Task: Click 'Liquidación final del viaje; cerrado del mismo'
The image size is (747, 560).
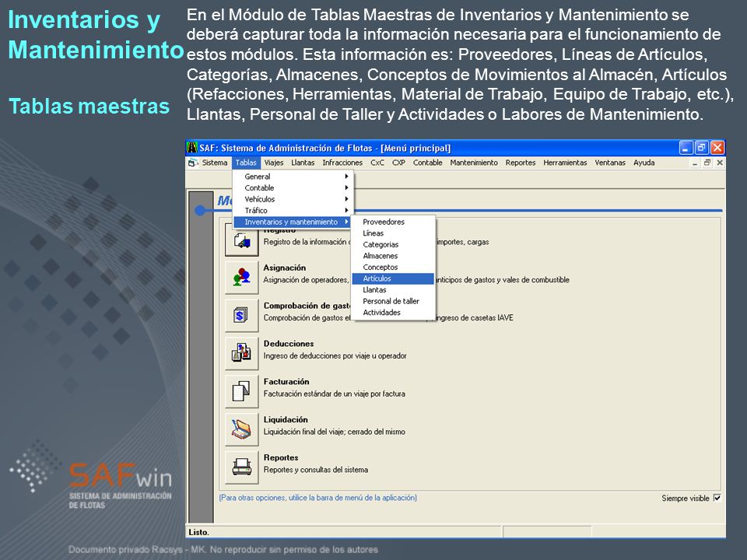Action: click(x=335, y=432)
